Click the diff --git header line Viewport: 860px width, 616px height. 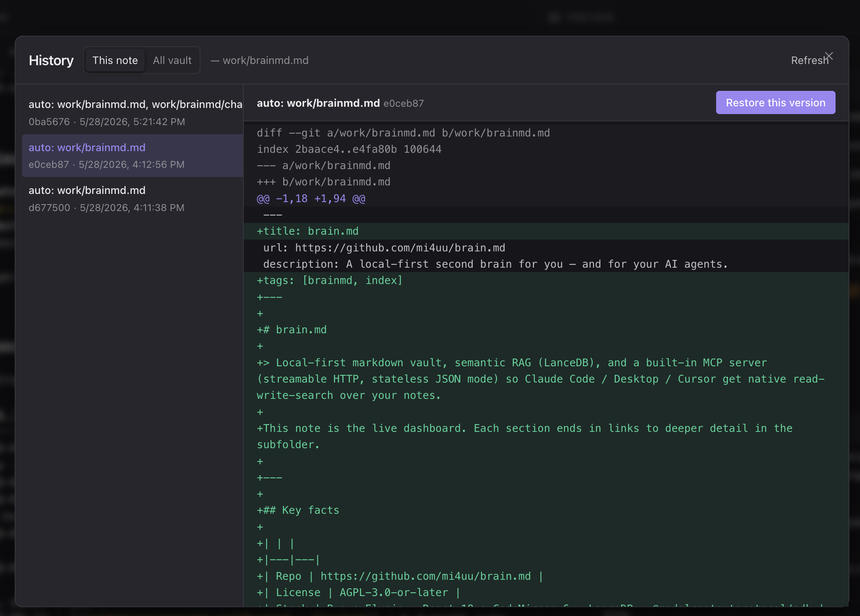[546, 133]
